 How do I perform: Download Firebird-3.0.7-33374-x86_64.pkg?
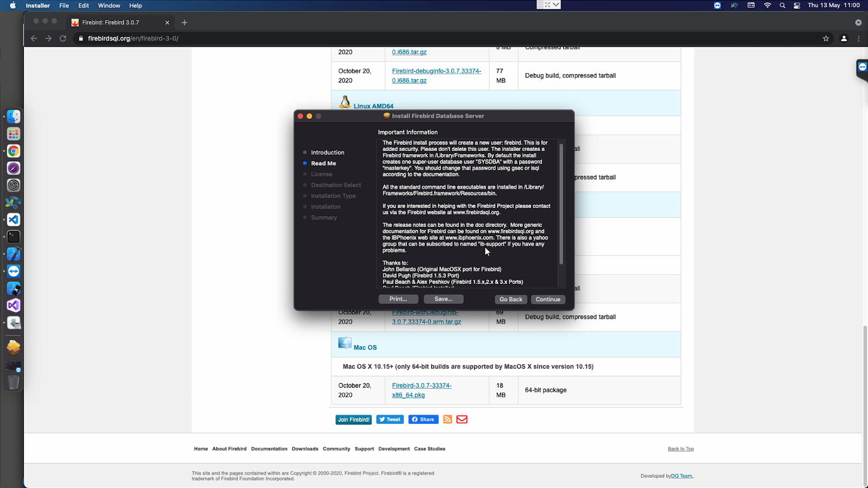tap(422, 390)
